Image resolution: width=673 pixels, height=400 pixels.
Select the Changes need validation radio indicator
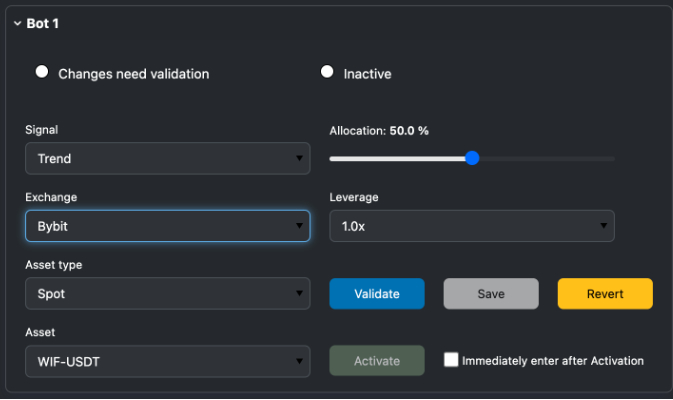tap(42, 72)
